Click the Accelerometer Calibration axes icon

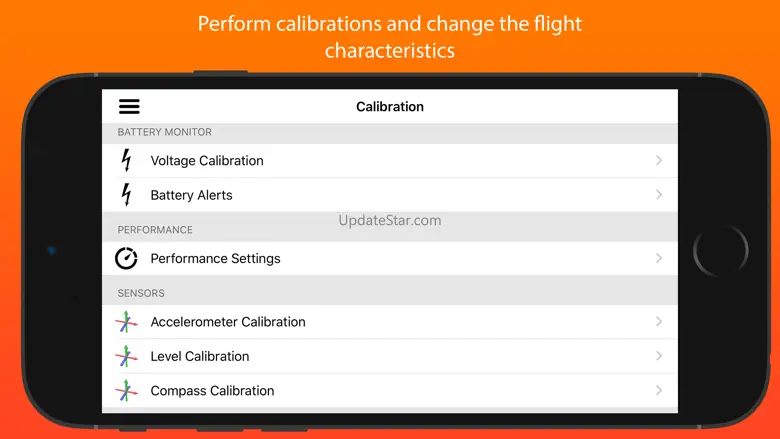tap(126, 322)
